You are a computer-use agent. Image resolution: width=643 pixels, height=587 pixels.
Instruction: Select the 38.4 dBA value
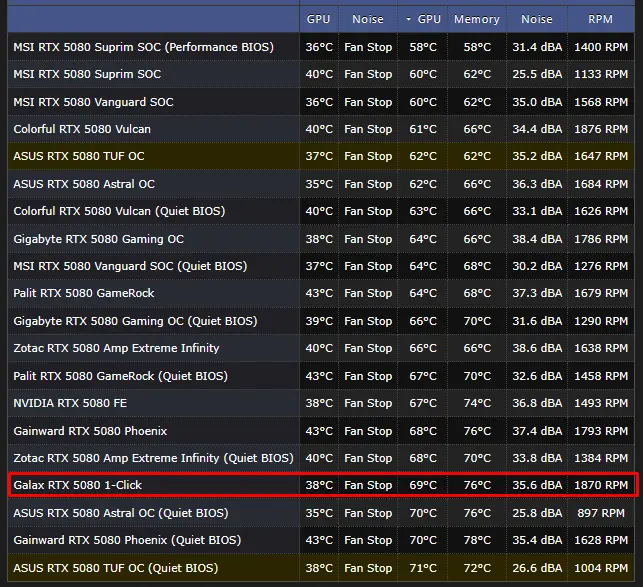click(x=537, y=239)
